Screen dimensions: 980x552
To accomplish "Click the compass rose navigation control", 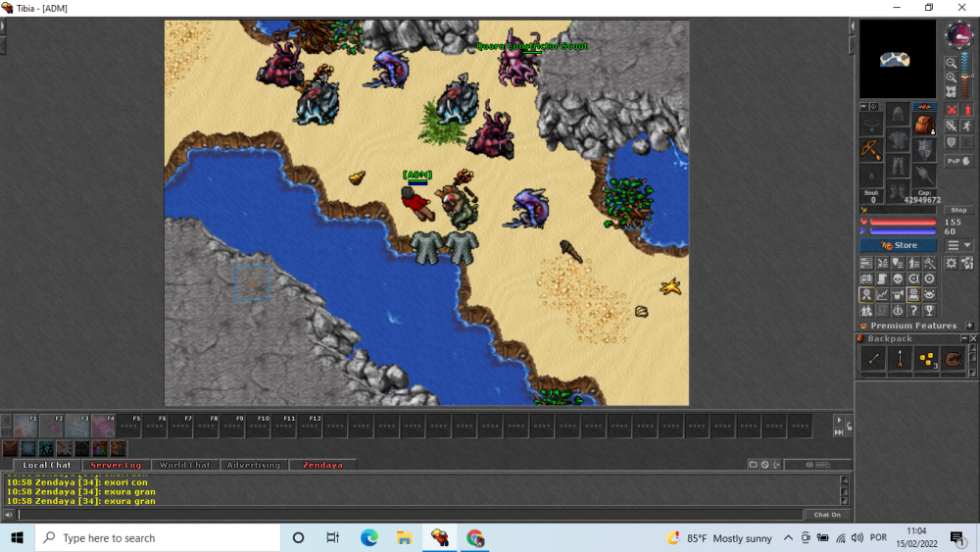I will 959,34.
